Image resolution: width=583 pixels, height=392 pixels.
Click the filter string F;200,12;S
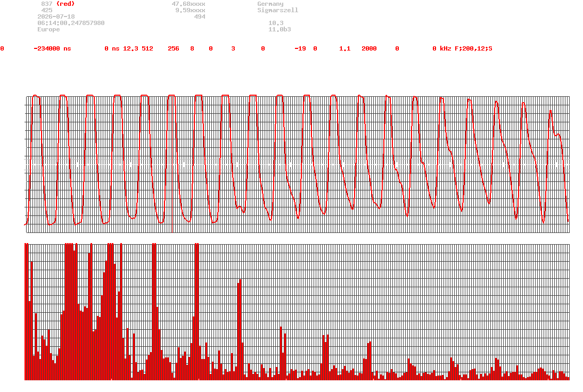(473, 49)
